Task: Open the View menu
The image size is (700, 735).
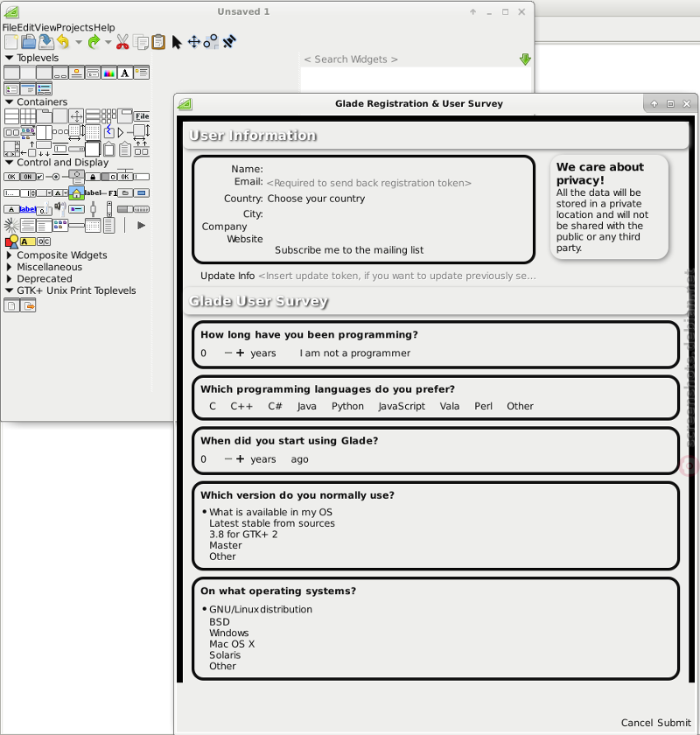Action: tap(45, 28)
